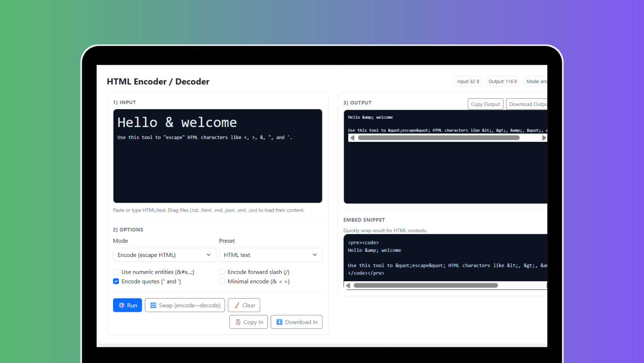Click the right scroll arrow under output text

[544, 138]
